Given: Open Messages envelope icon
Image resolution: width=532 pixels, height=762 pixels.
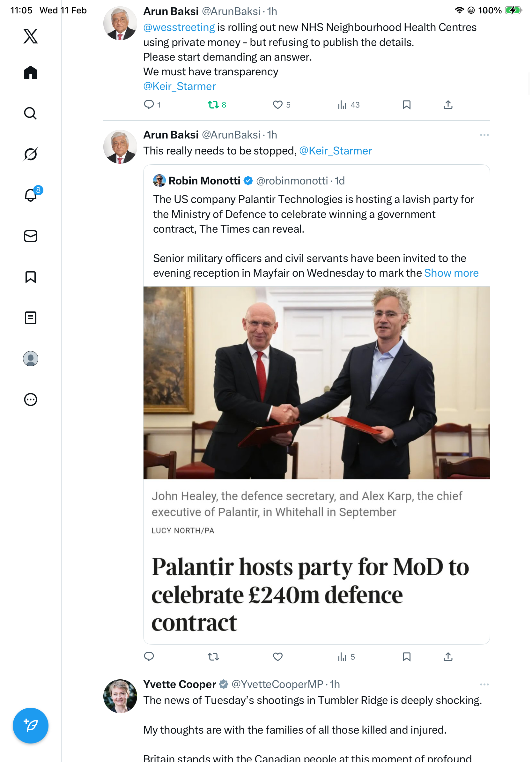Looking at the screenshot, I should pos(31,236).
